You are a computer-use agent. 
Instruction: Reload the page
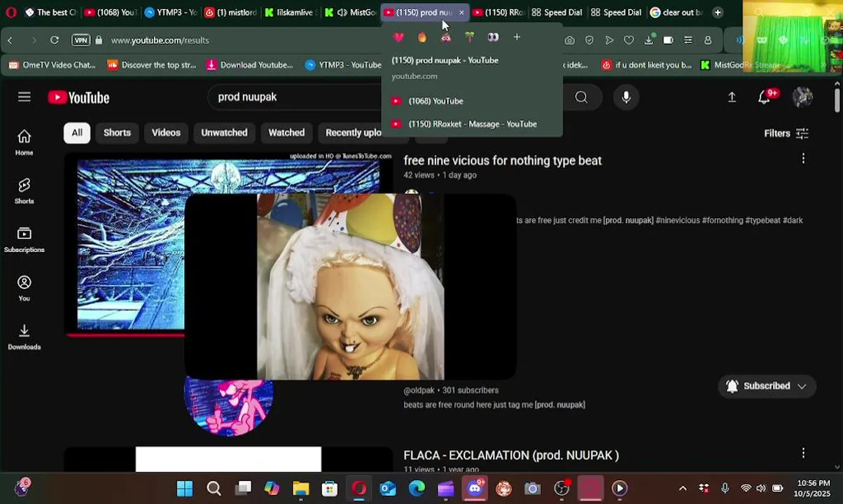coord(54,40)
